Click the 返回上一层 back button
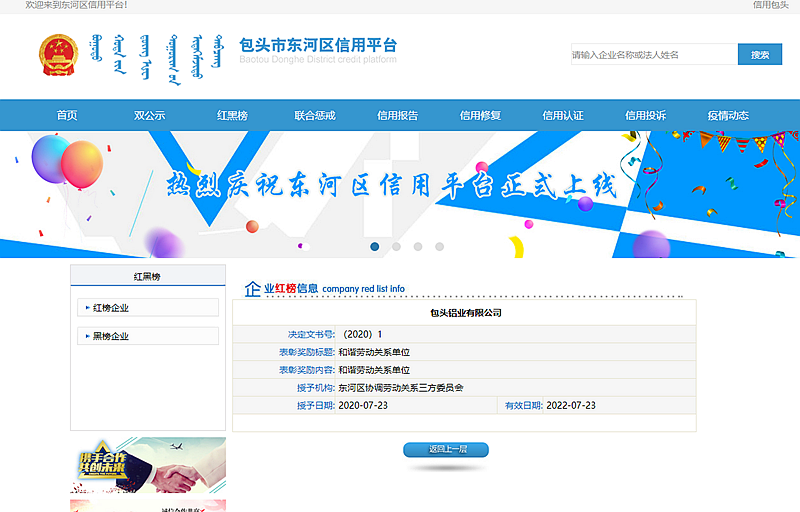 tap(447, 449)
